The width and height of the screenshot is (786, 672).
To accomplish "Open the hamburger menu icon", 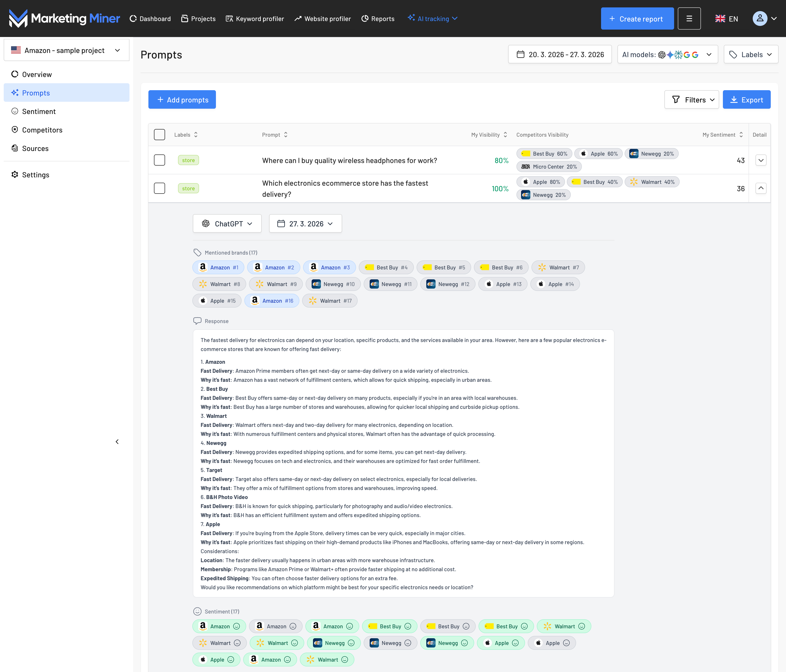I will (x=689, y=18).
